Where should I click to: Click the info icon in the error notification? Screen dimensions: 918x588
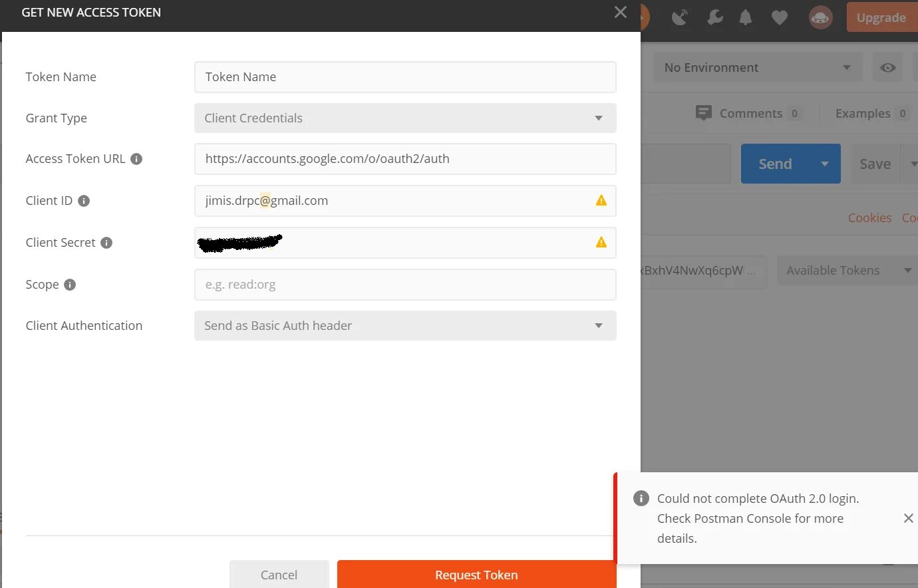click(641, 498)
